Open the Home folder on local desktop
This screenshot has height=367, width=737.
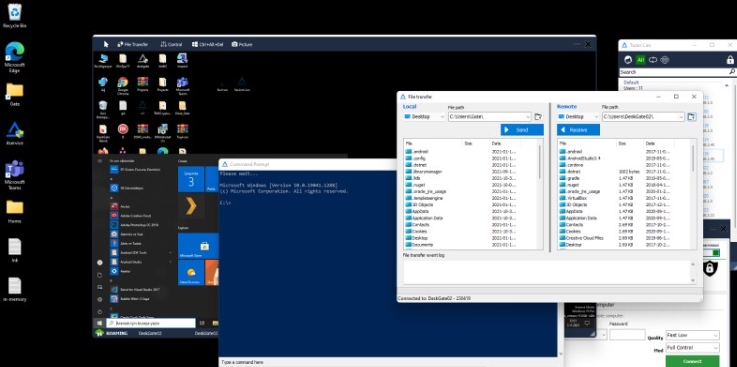15,212
